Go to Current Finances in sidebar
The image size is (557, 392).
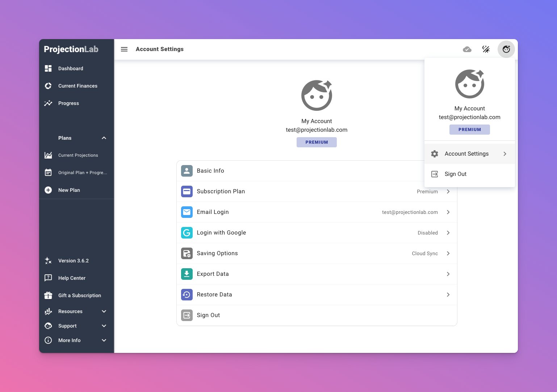tap(78, 86)
